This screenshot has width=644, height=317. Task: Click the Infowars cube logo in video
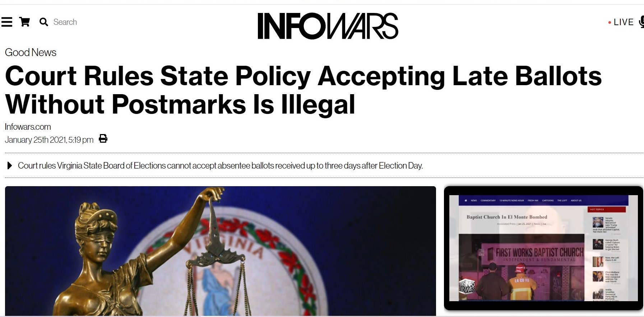467,286
